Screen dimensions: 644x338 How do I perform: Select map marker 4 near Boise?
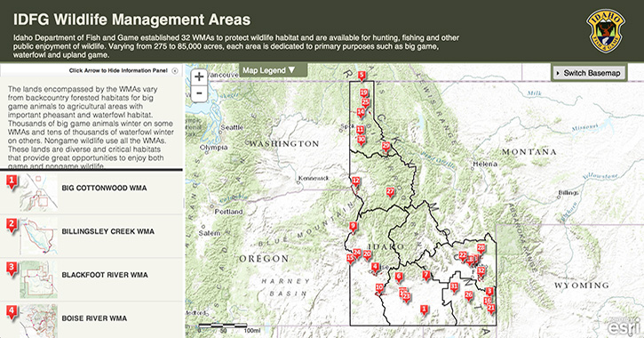click(375, 268)
